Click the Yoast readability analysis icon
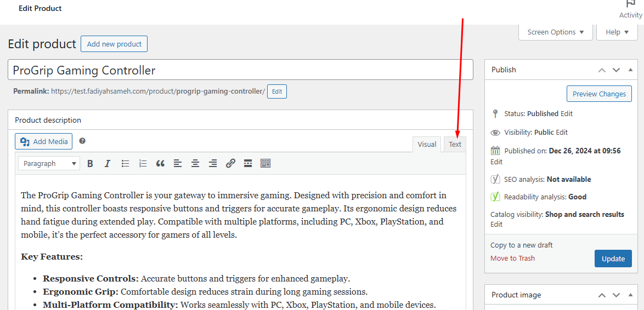Image resolution: width=644 pixels, height=310 pixels. coord(495,197)
